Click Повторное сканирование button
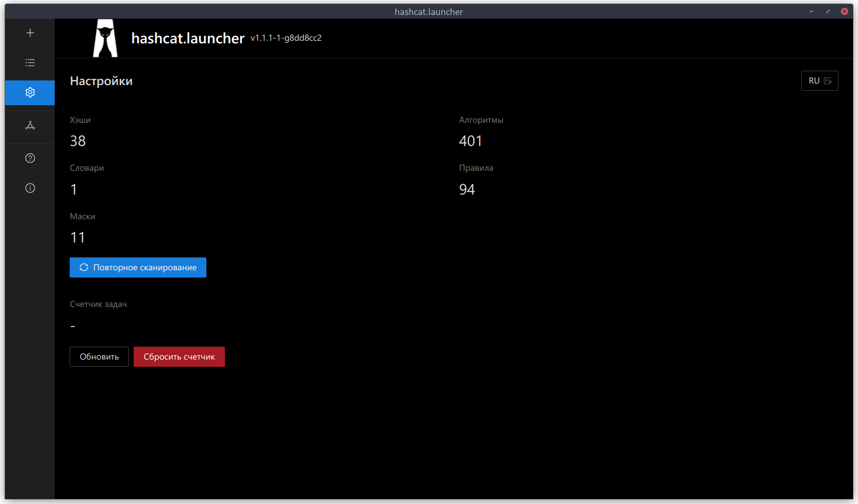Screen dimensions: 858x504 [138, 268]
